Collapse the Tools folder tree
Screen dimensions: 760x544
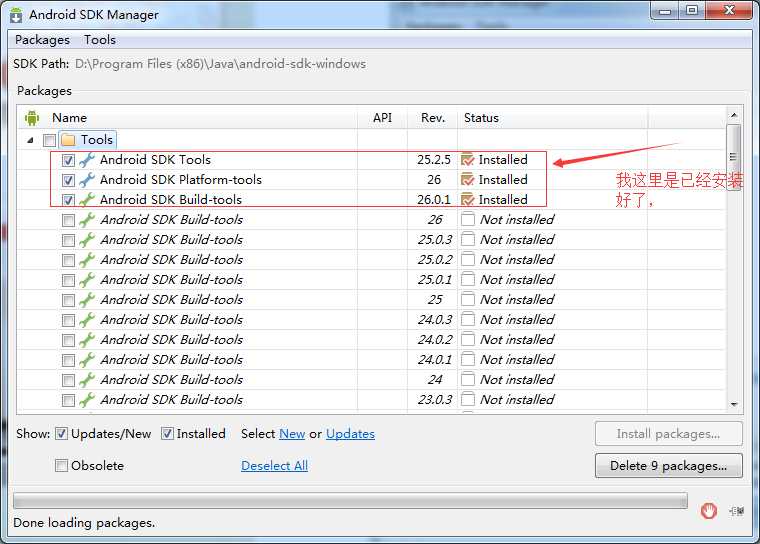pyautogui.click(x=31, y=140)
